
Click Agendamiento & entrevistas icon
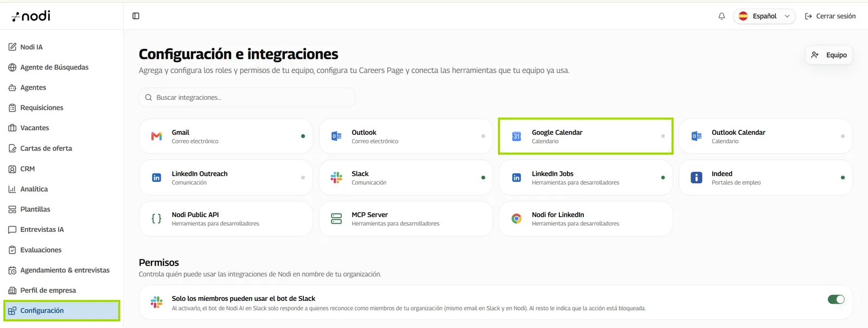(12, 270)
